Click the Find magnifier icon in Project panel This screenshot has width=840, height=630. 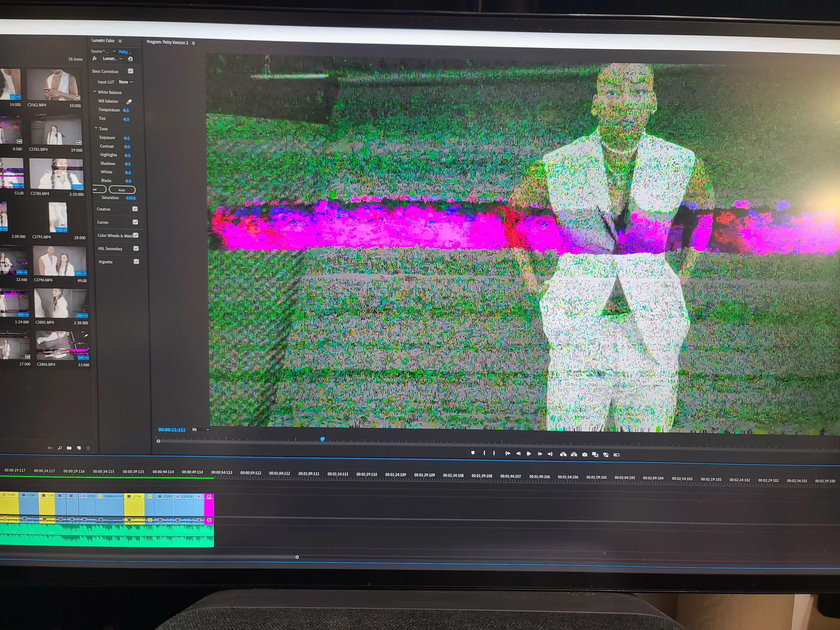pos(60,448)
